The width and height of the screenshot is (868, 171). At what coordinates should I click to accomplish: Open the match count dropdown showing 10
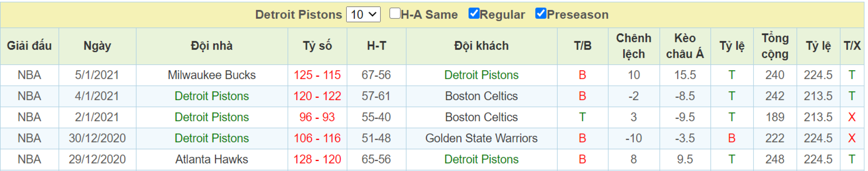363,15
